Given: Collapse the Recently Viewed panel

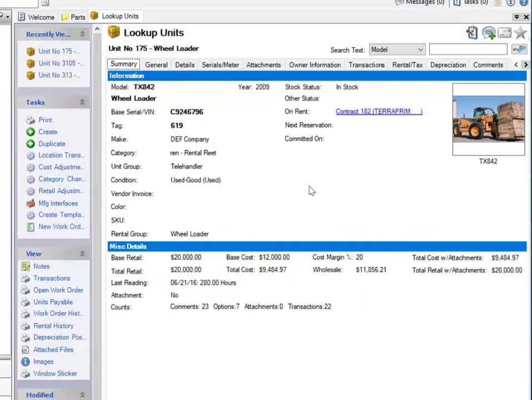Looking at the screenshot, I should click(82, 34).
